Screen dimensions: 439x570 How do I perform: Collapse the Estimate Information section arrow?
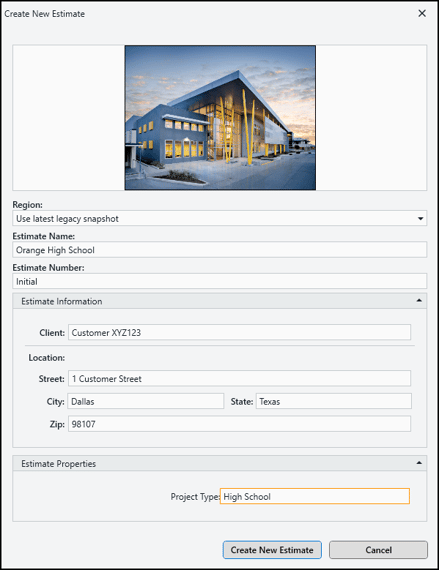pos(419,301)
